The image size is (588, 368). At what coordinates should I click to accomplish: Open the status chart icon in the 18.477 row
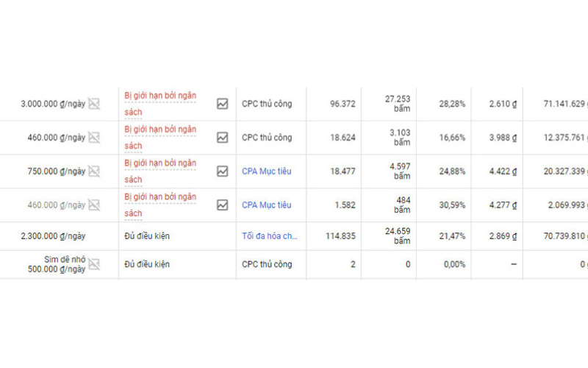click(222, 171)
